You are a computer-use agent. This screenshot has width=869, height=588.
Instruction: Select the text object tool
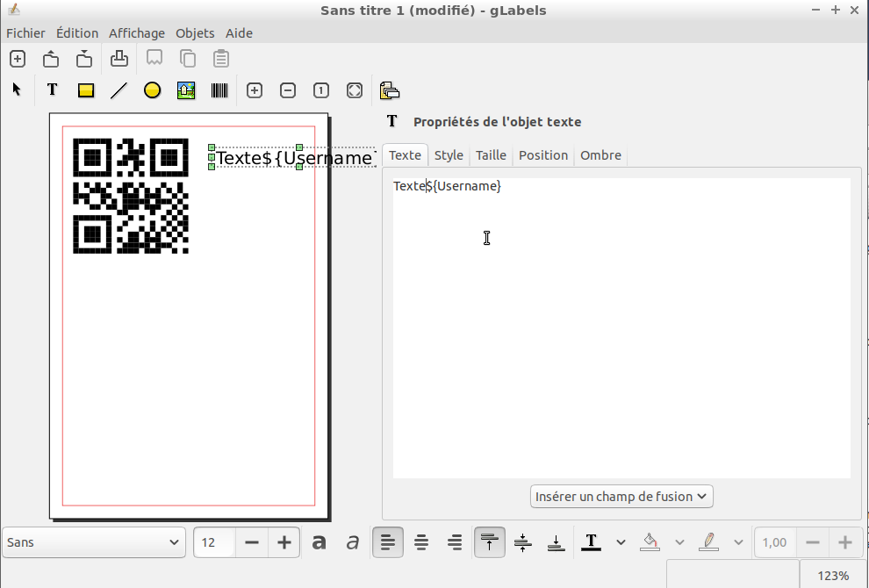(52, 90)
